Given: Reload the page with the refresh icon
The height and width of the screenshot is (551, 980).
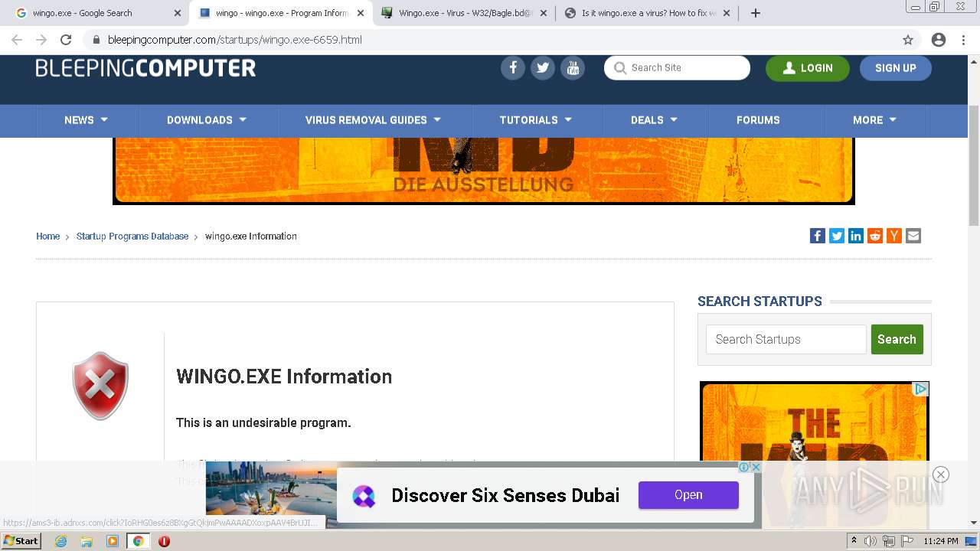Looking at the screenshot, I should [x=66, y=40].
